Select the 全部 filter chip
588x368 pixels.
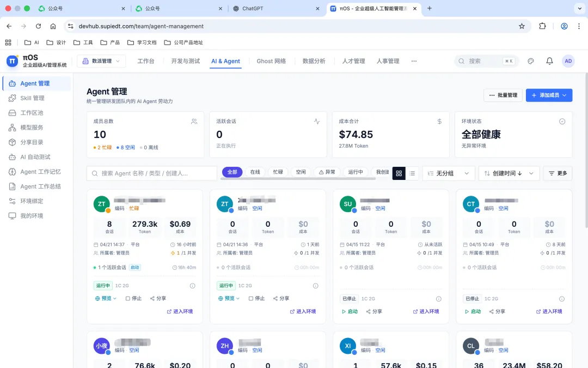(232, 172)
